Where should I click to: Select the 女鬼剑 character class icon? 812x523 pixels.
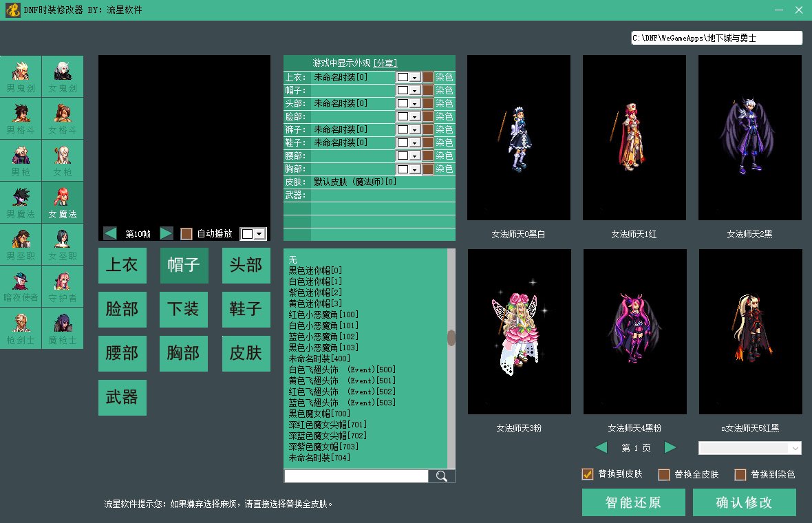tap(63, 76)
